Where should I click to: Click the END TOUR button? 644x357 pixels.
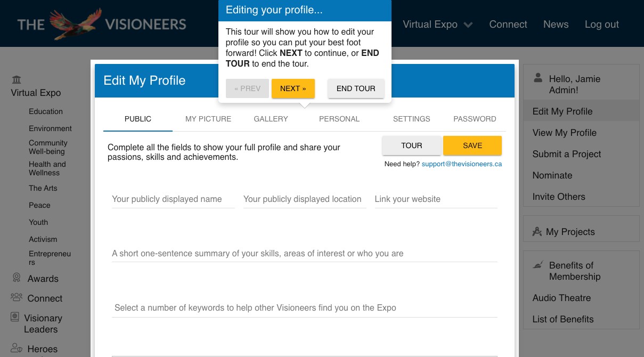pyautogui.click(x=356, y=88)
